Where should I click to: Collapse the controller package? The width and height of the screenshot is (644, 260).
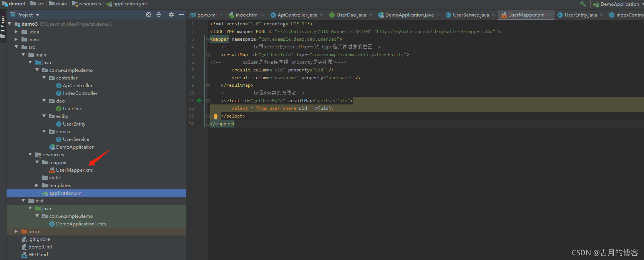tap(44, 78)
